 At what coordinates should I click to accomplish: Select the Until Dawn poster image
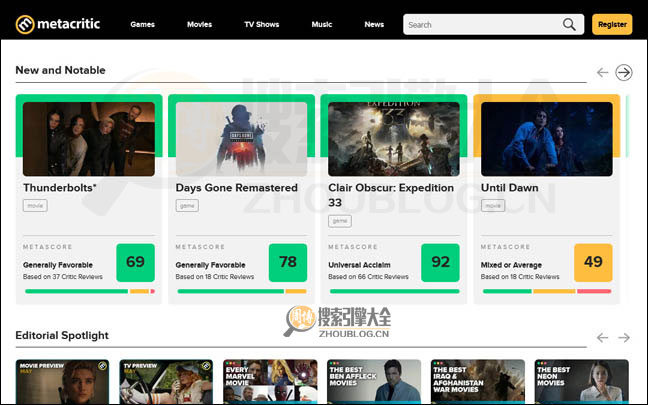(546, 139)
